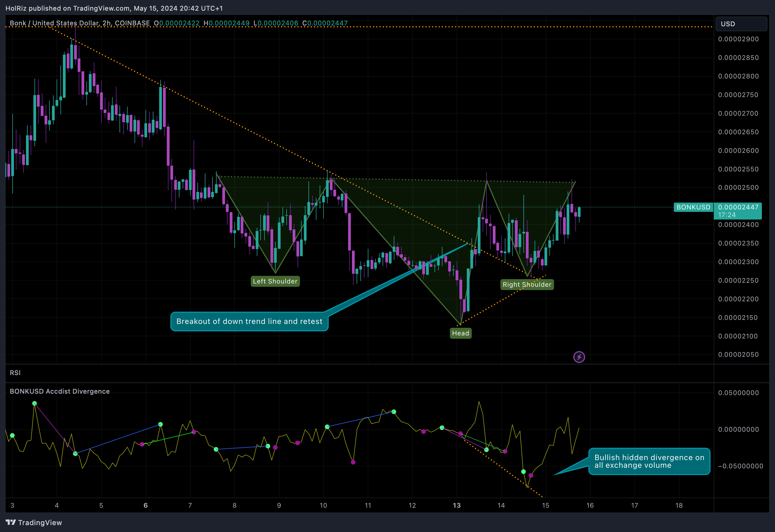Image resolution: width=775 pixels, height=532 pixels.
Task: Click the −0.05000000 indicator axis label
Action: click(x=740, y=466)
